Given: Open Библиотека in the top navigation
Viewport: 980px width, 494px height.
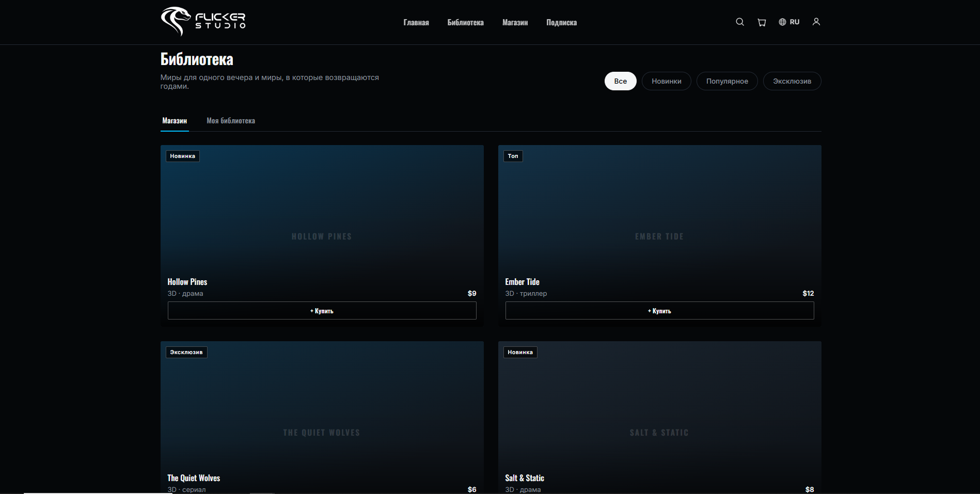Looking at the screenshot, I should tap(466, 22).
